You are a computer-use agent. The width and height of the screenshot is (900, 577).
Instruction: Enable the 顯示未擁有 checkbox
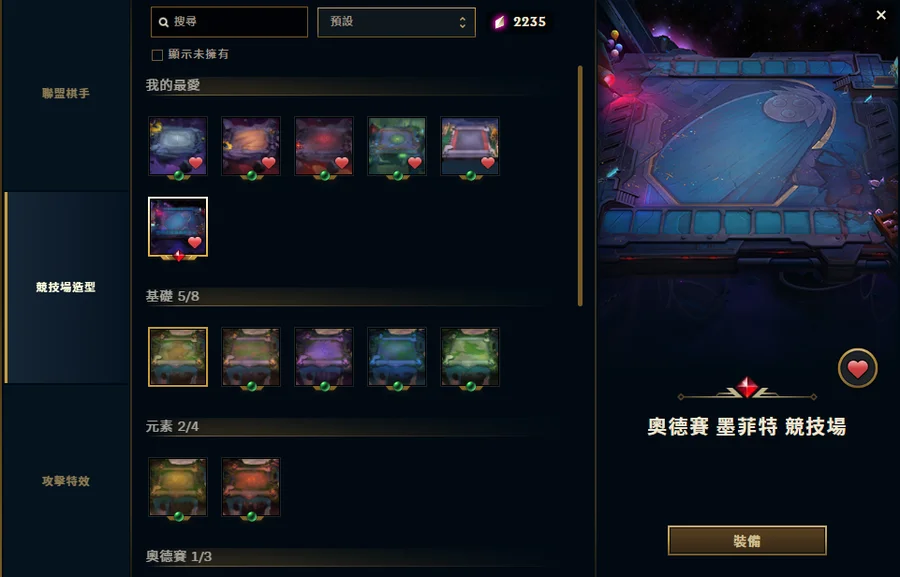pos(157,55)
